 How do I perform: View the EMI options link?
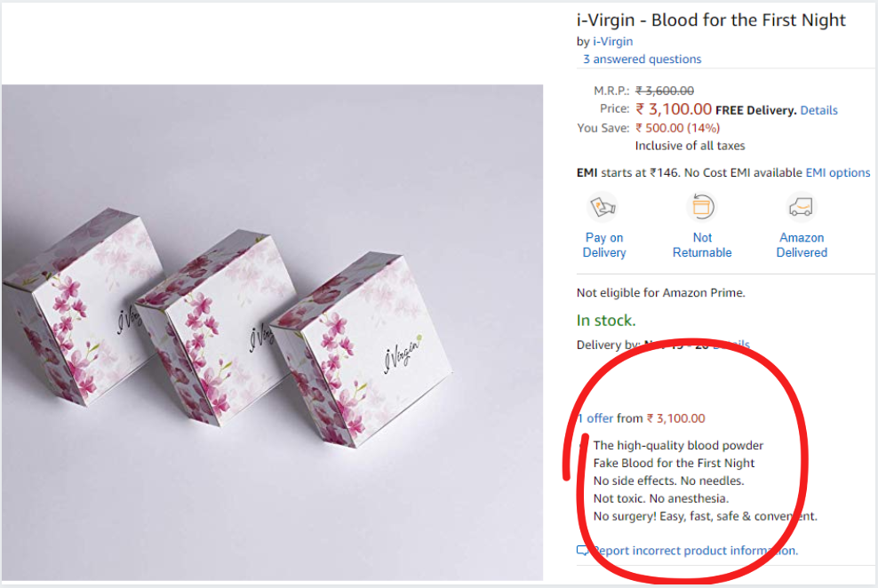pyautogui.click(x=837, y=172)
